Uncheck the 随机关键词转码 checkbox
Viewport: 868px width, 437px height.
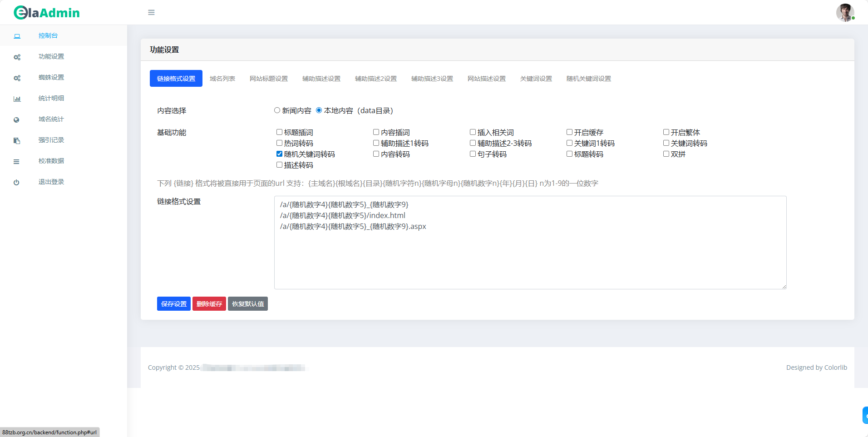[279, 154]
